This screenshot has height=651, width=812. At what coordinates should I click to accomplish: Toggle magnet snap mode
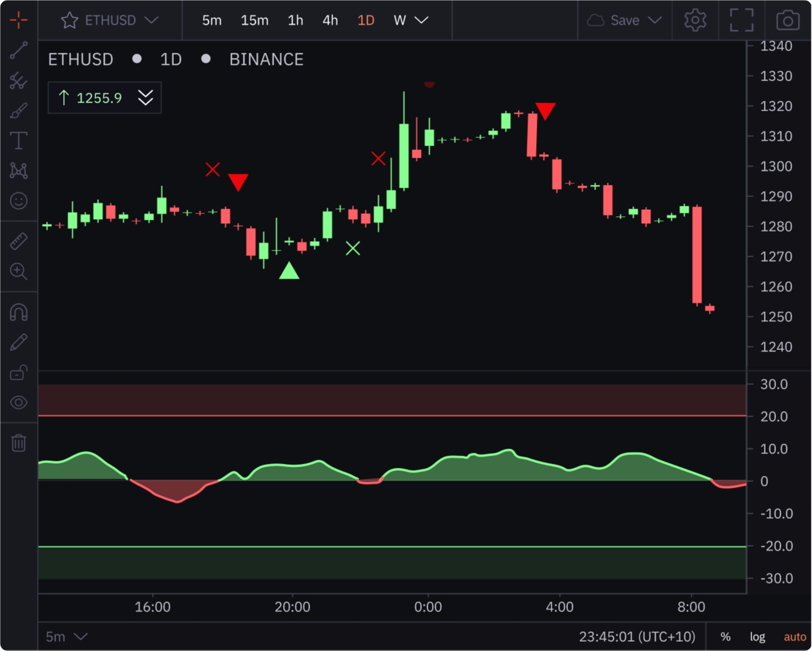(19, 312)
